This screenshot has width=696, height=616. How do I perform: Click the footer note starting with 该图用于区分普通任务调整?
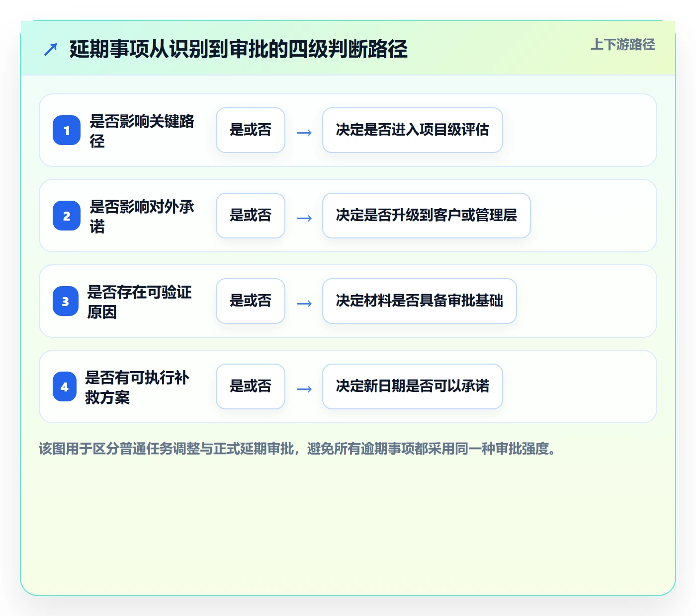tap(297, 449)
